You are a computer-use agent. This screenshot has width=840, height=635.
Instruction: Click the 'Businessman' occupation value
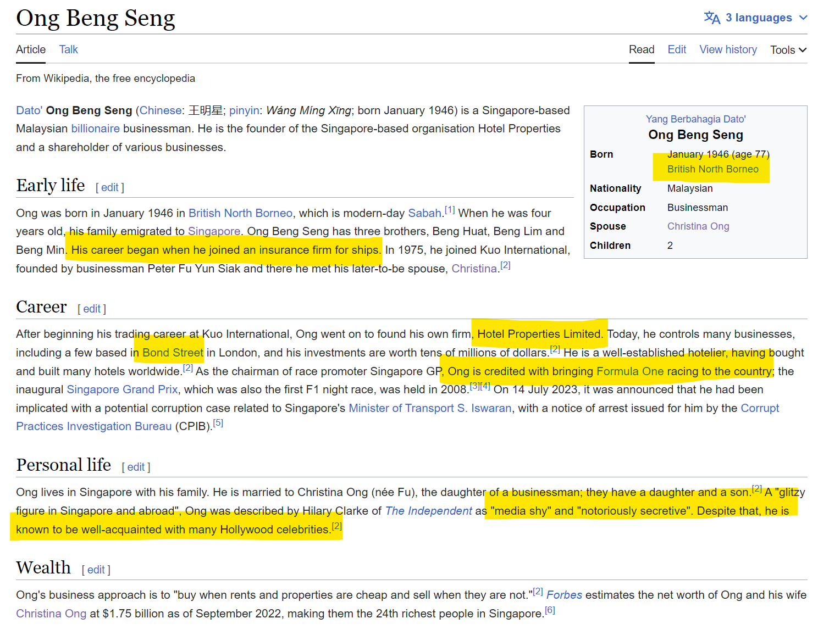point(698,208)
